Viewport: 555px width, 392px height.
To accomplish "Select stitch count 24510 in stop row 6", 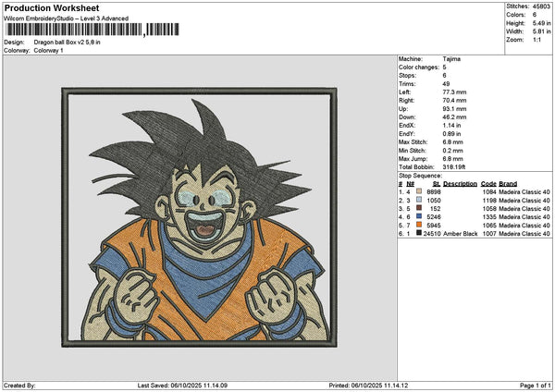I will (432, 234).
